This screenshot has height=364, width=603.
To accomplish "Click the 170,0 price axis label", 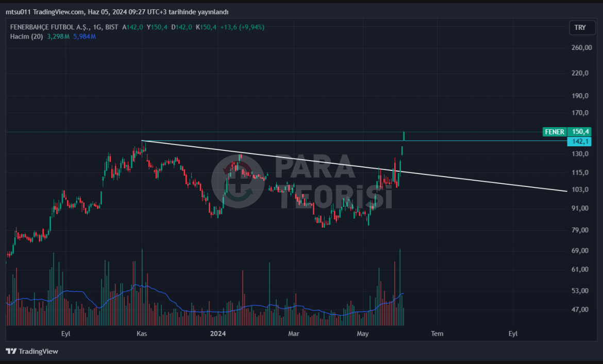I will pos(580,113).
